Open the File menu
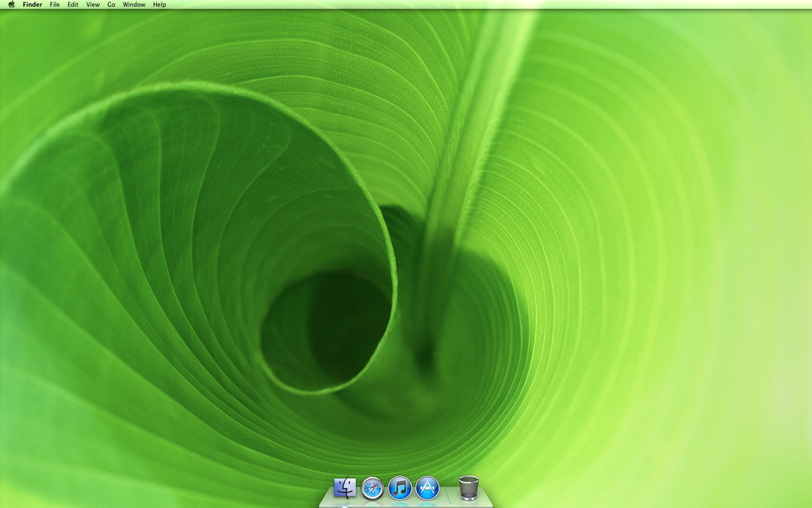Screen dimensions: 812x508 pyautogui.click(x=54, y=4)
